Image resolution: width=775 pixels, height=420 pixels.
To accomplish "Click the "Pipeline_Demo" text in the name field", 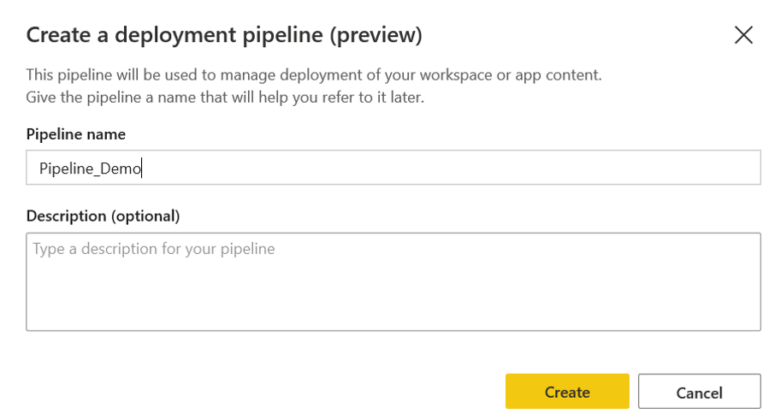I will click(x=90, y=169).
